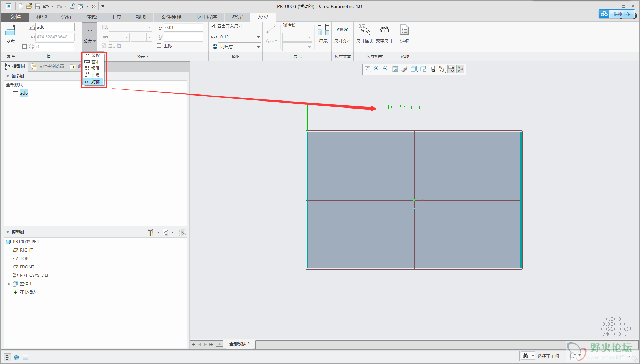Open the selection filter dropdown arrow by binoculars

click(532, 356)
